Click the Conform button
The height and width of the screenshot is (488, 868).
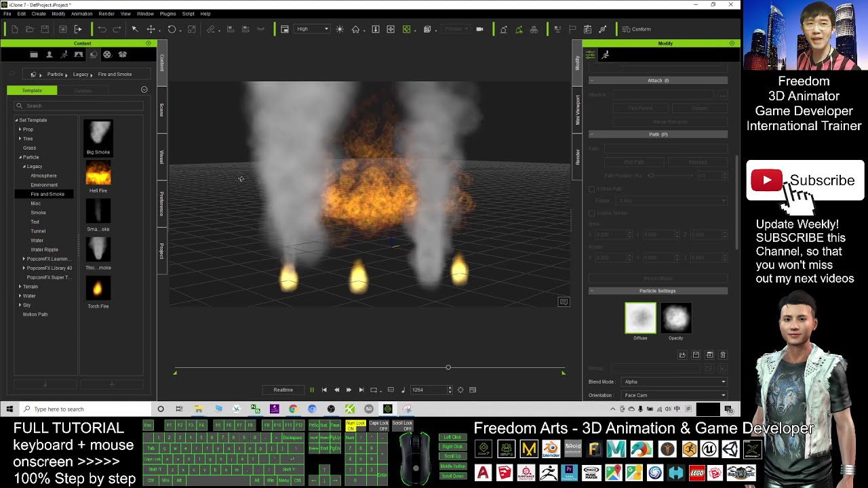coord(636,29)
